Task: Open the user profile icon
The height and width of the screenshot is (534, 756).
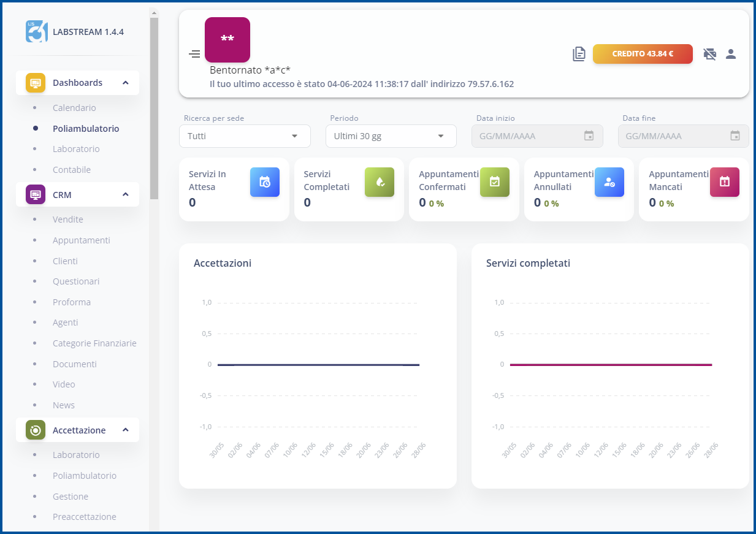Action: [x=730, y=54]
